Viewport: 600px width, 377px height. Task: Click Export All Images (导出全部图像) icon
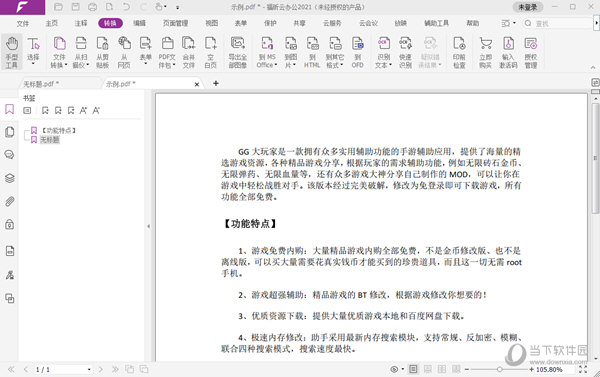pos(238,52)
